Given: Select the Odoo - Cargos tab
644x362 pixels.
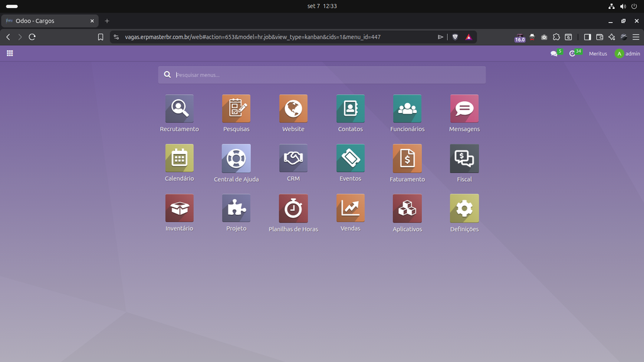Looking at the screenshot, I should pos(49,21).
